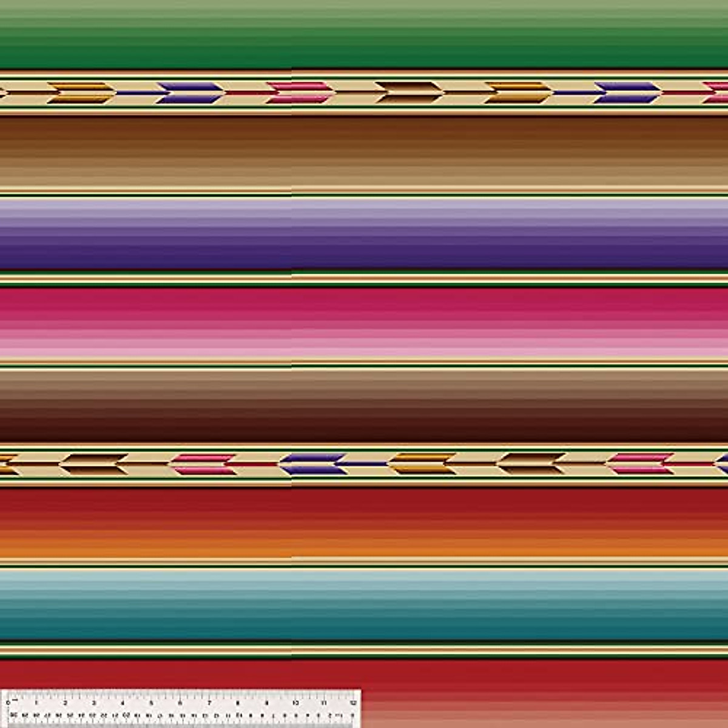Click the leftmost purple arrow in the top arrow band
728x728 pixels.
click(x=190, y=93)
